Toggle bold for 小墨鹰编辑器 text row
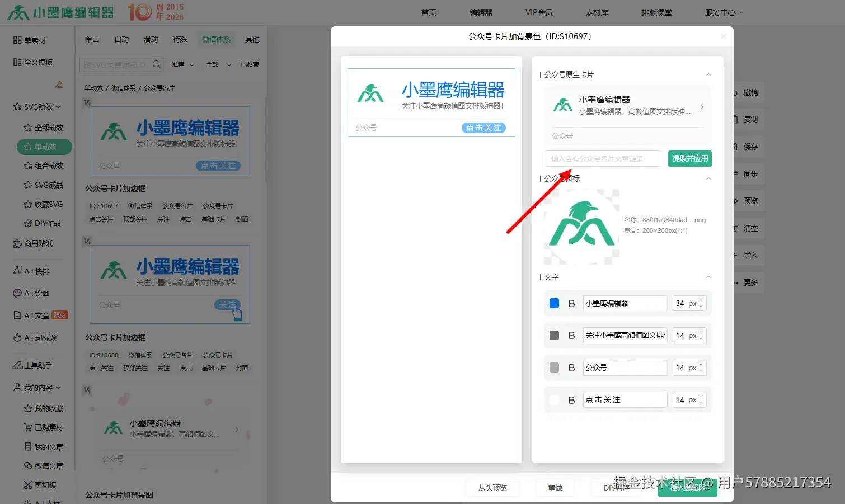The width and height of the screenshot is (845, 504). [571, 303]
